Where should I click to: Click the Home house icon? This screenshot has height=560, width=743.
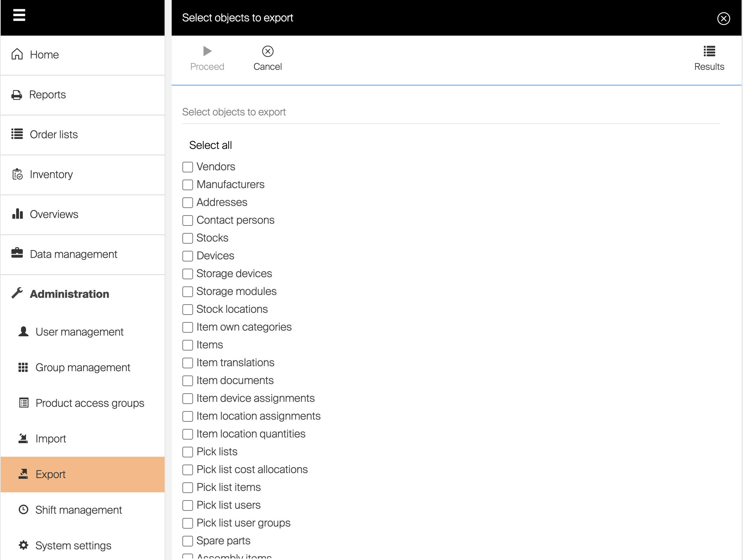coord(17,55)
